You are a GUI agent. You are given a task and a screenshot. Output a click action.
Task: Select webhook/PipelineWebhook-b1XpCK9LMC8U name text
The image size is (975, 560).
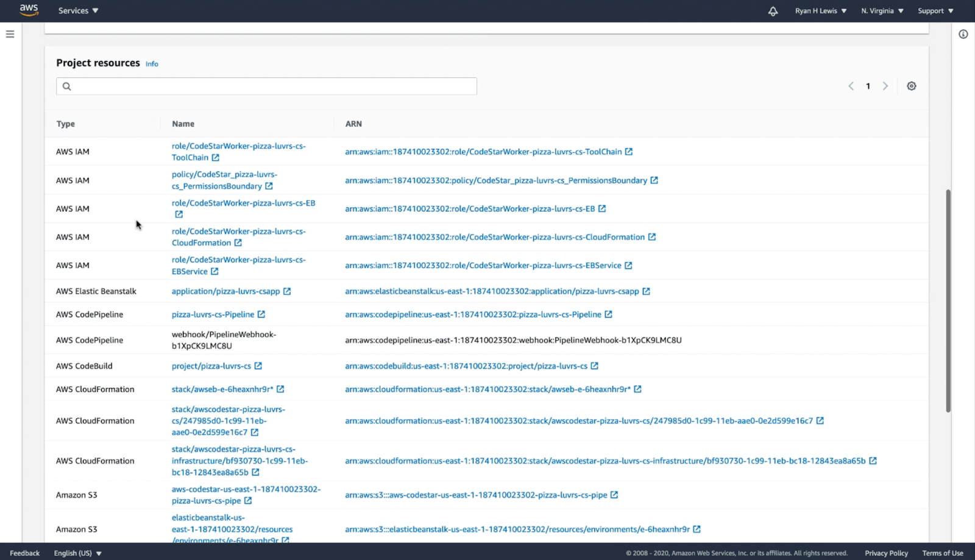pos(224,340)
